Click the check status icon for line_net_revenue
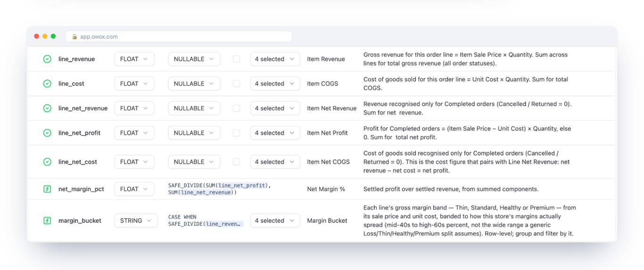This screenshot has width=644, height=270. point(47,108)
